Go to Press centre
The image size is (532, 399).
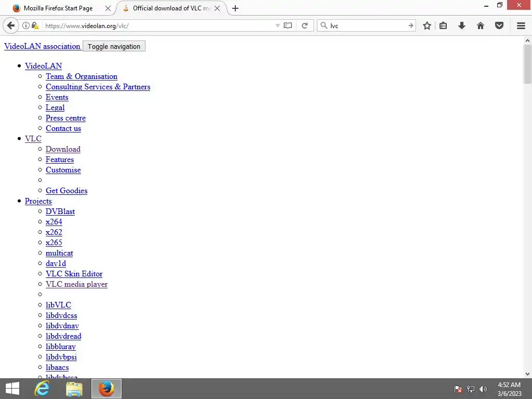65,118
